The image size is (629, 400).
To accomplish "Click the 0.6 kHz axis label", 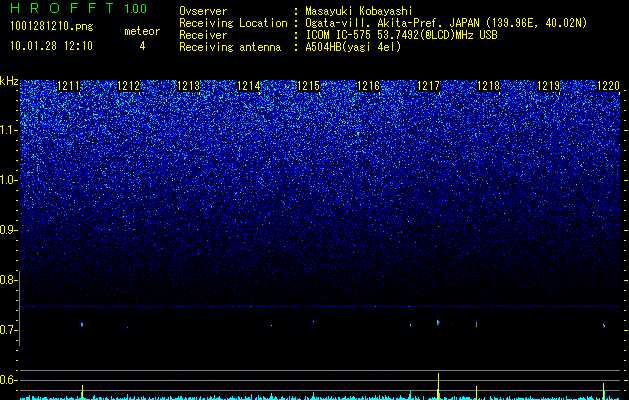I will pos(8,380).
